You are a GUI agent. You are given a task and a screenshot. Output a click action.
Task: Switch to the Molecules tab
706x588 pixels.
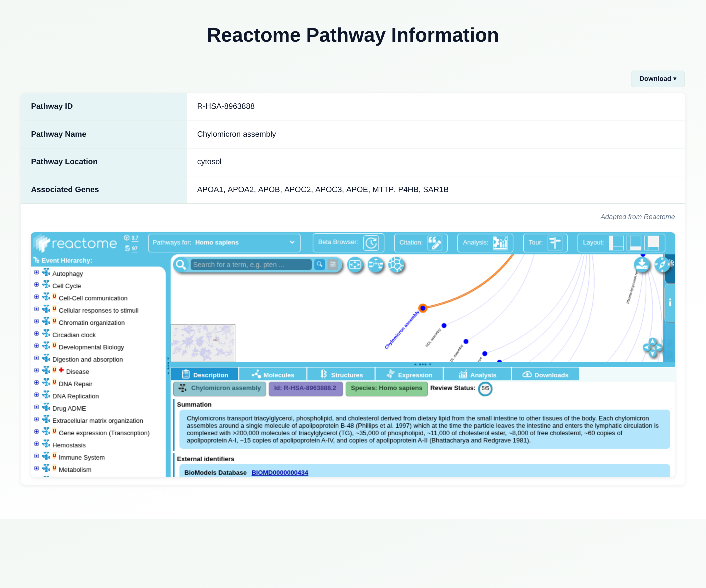[x=273, y=374]
